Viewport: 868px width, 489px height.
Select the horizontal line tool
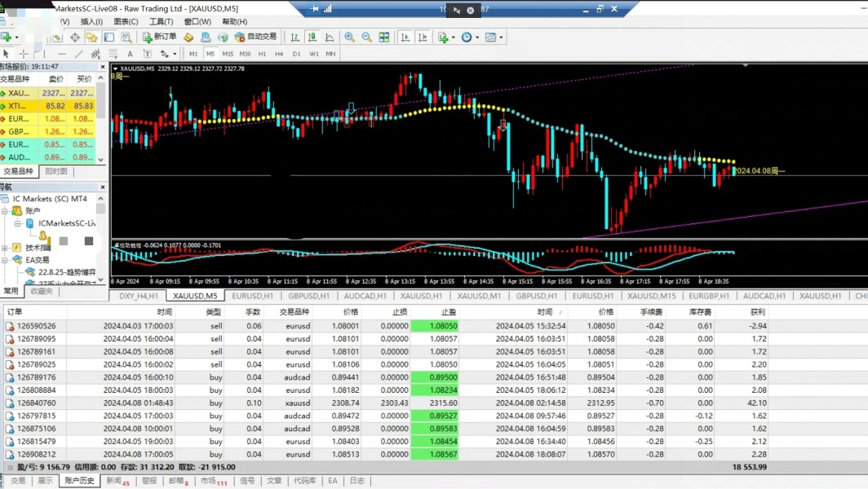point(61,54)
